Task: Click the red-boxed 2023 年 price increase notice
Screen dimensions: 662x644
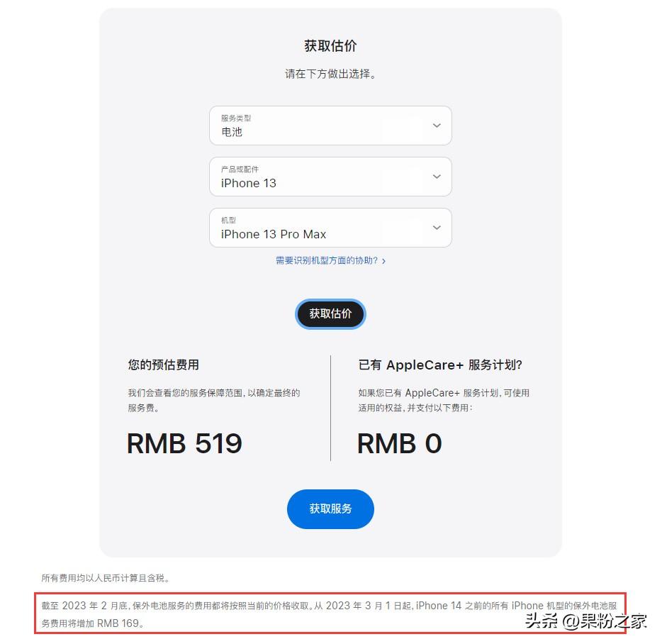Action: coord(330,614)
